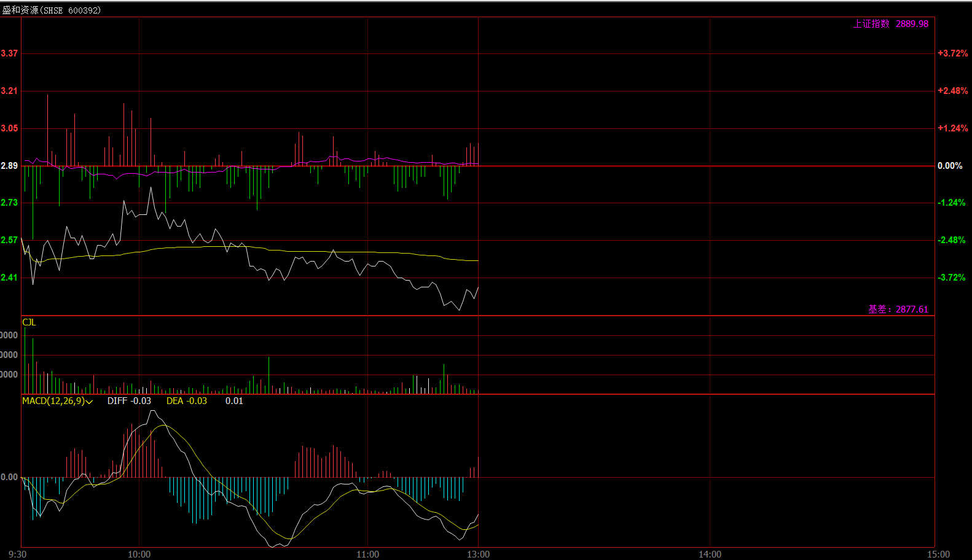Image resolution: width=972 pixels, height=560 pixels.
Task: Click the 15:00 closing time label
Action: pos(938,554)
